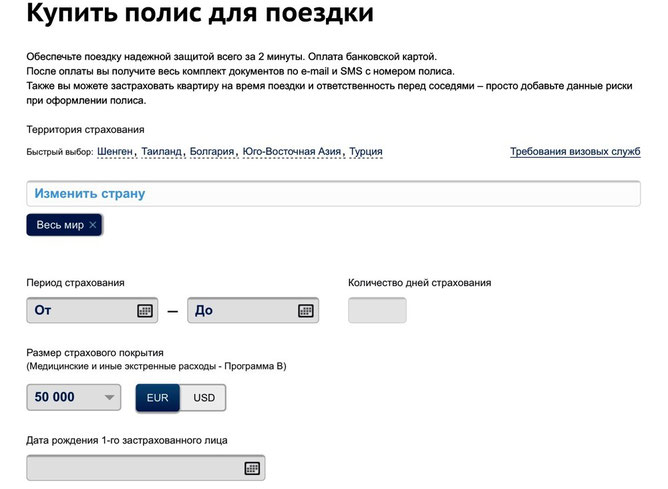Screen dimensions: 668x489
Task: Click first insured person's birth date field
Action: (146, 468)
